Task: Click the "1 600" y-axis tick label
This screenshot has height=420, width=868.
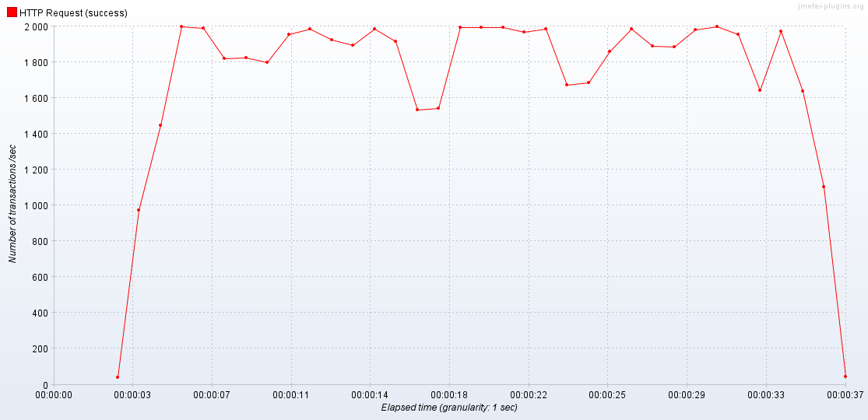Action: pos(37,98)
